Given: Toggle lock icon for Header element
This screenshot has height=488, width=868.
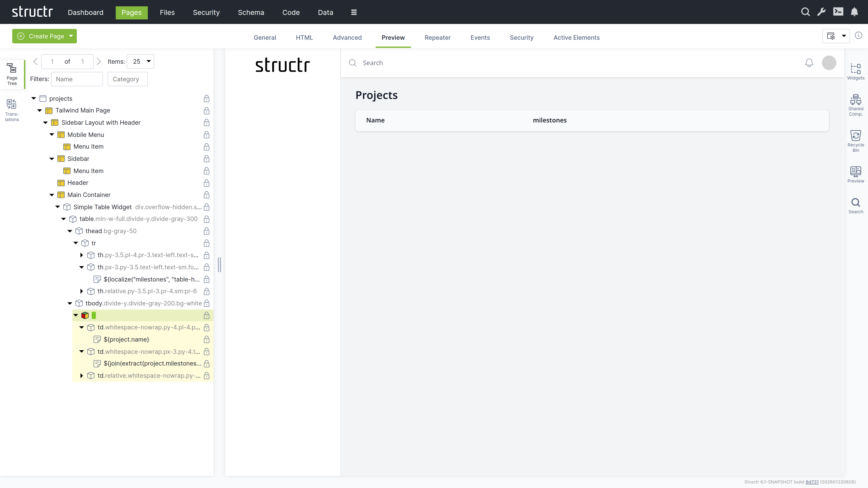Looking at the screenshot, I should (x=207, y=183).
